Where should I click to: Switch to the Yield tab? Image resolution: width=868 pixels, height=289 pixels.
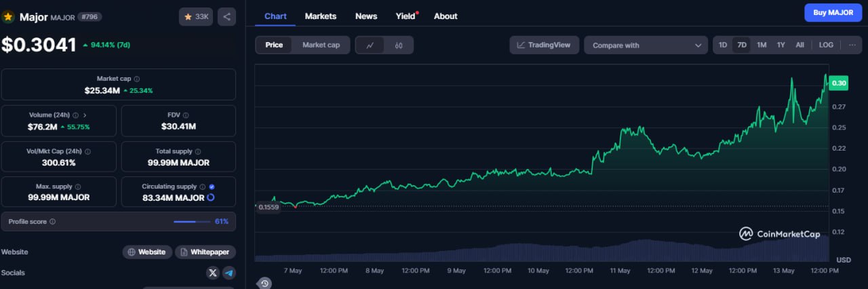click(406, 16)
